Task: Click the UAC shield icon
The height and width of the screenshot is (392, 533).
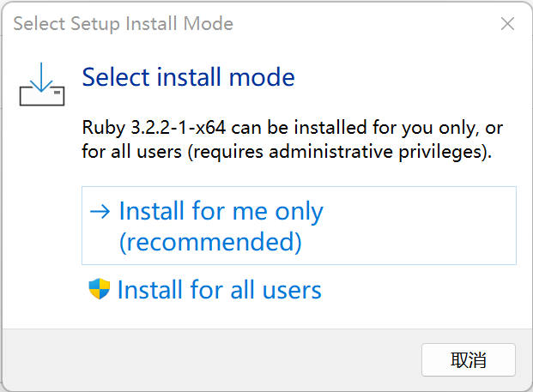Action: pos(100,289)
